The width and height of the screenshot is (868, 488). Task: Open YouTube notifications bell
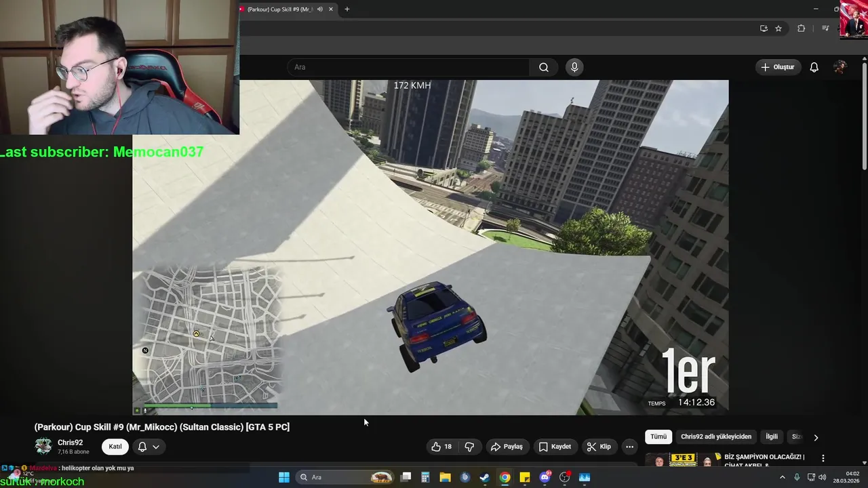(814, 67)
